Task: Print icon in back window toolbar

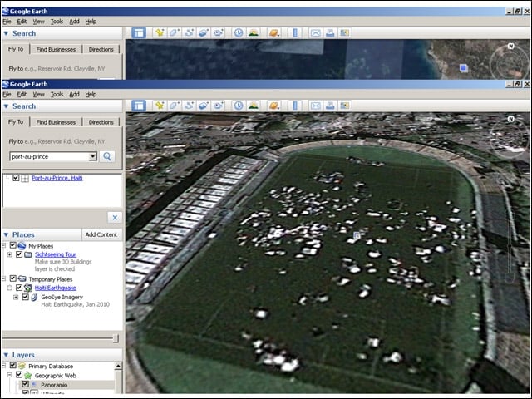Action: tap(330, 33)
